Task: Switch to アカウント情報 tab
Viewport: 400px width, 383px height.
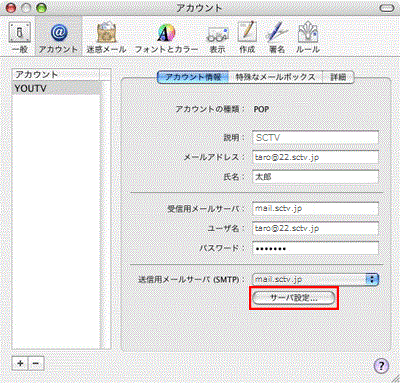Action: (x=193, y=77)
